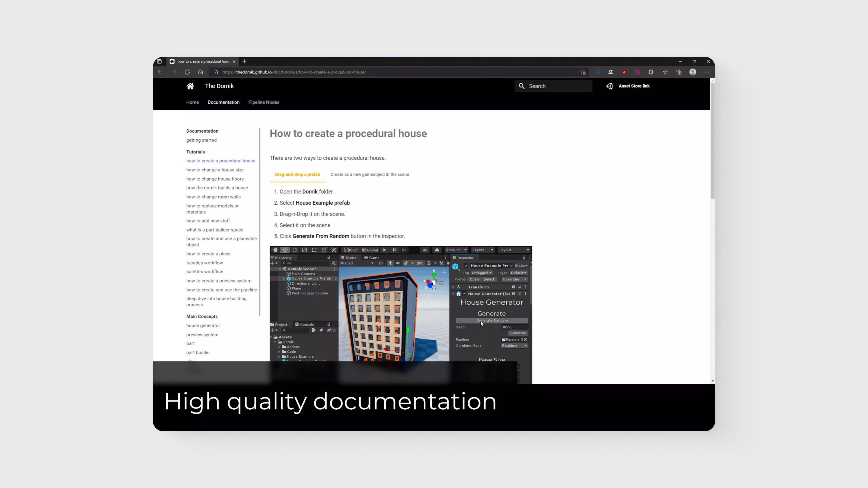The image size is (868, 488).
Task: Toggle Global handle rotation in Unity toolbar
Action: tap(370, 250)
